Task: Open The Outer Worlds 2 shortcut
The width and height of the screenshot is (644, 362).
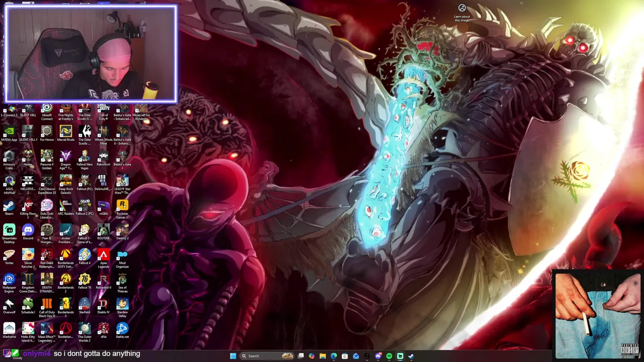Action: tap(85, 333)
